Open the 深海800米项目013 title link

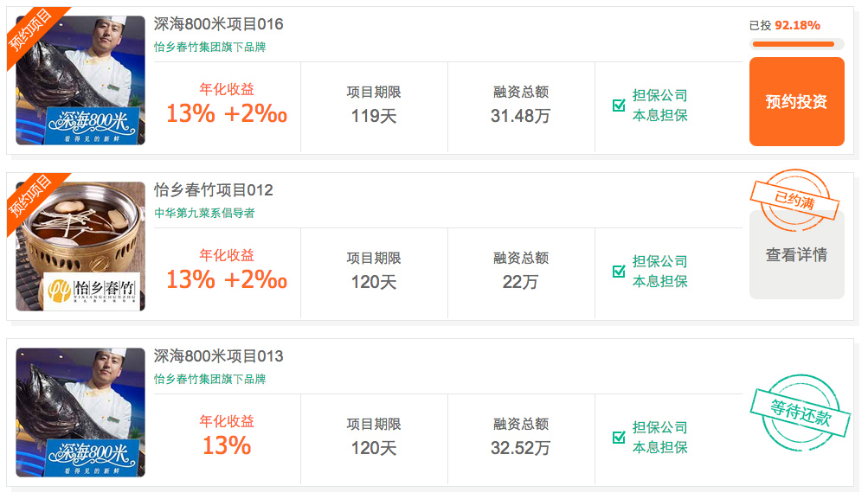click(x=219, y=356)
